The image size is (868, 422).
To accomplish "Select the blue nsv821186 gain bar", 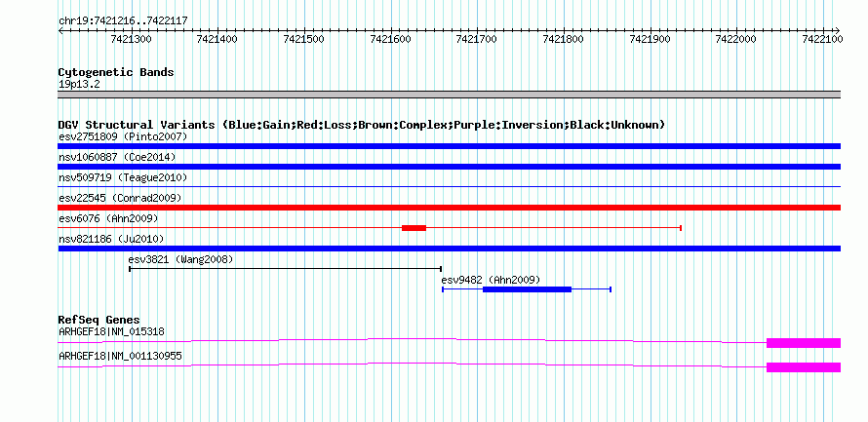I will pyautogui.click(x=449, y=249).
